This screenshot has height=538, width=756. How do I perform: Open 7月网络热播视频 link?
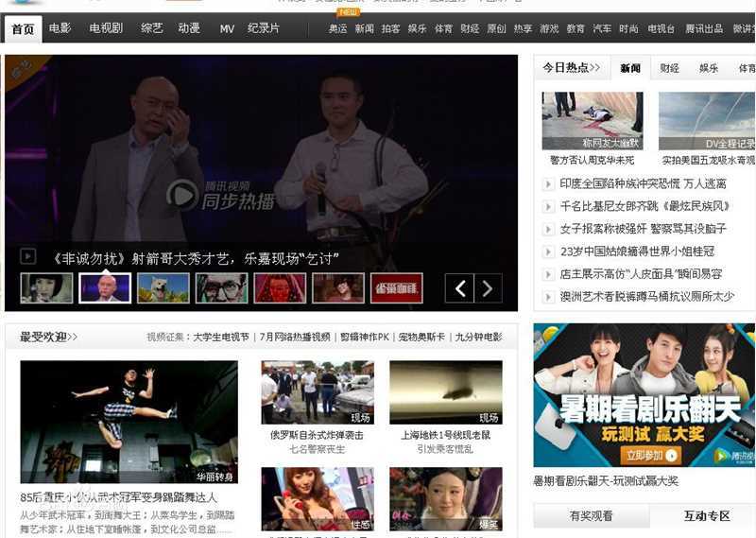click(x=295, y=337)
